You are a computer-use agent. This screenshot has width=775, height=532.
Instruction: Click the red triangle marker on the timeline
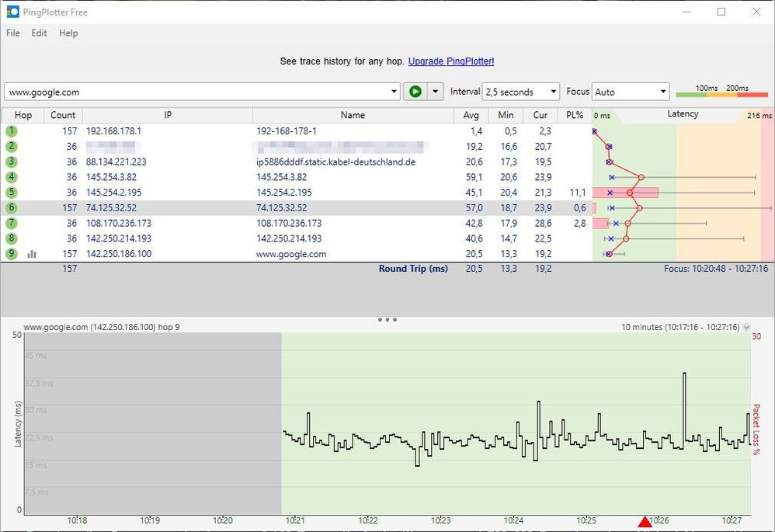tap(645, 523)
